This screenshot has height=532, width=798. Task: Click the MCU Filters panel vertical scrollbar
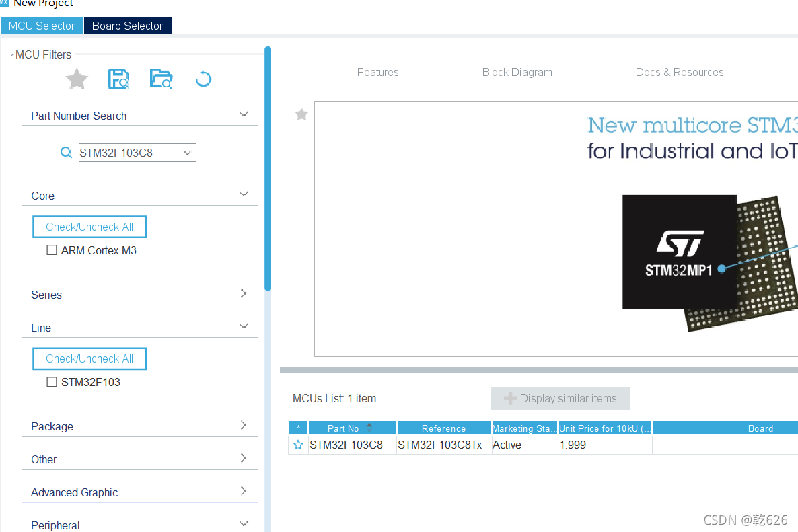(268, 169)
